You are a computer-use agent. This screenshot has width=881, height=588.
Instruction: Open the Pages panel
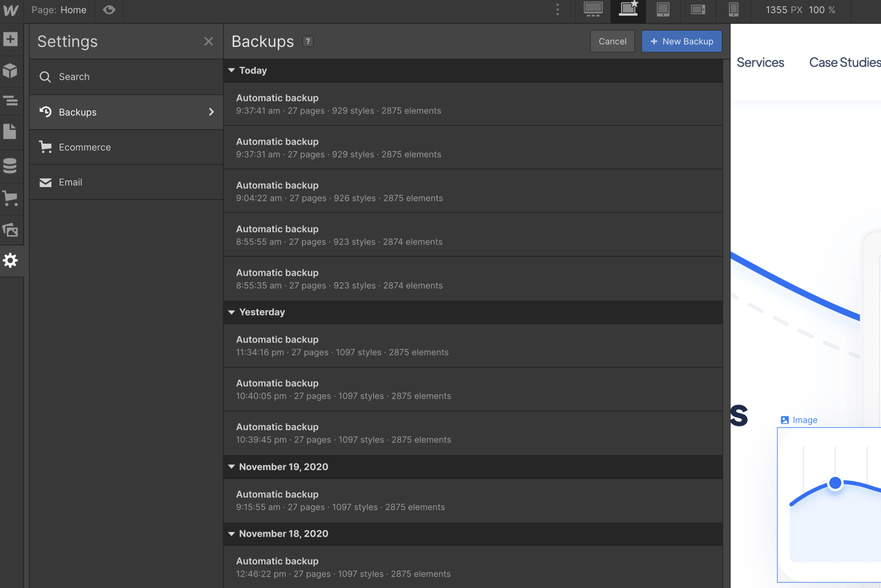(x=10, y=131)
